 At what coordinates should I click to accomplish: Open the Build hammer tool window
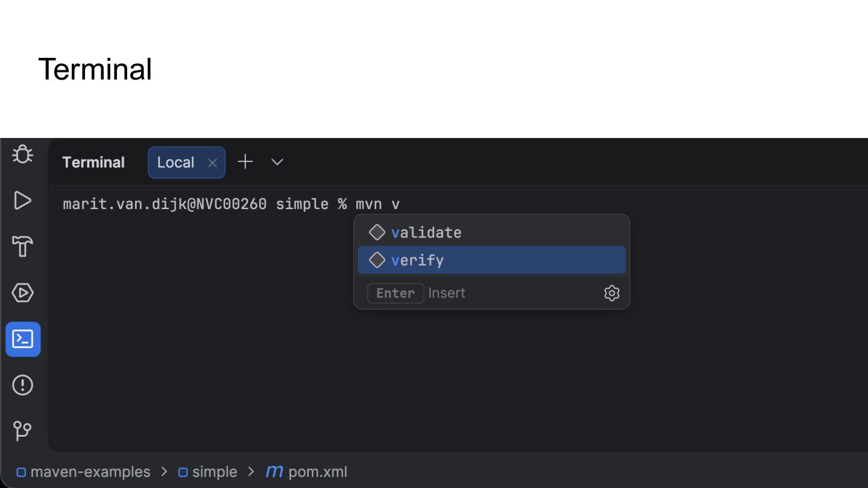(22, 246)
